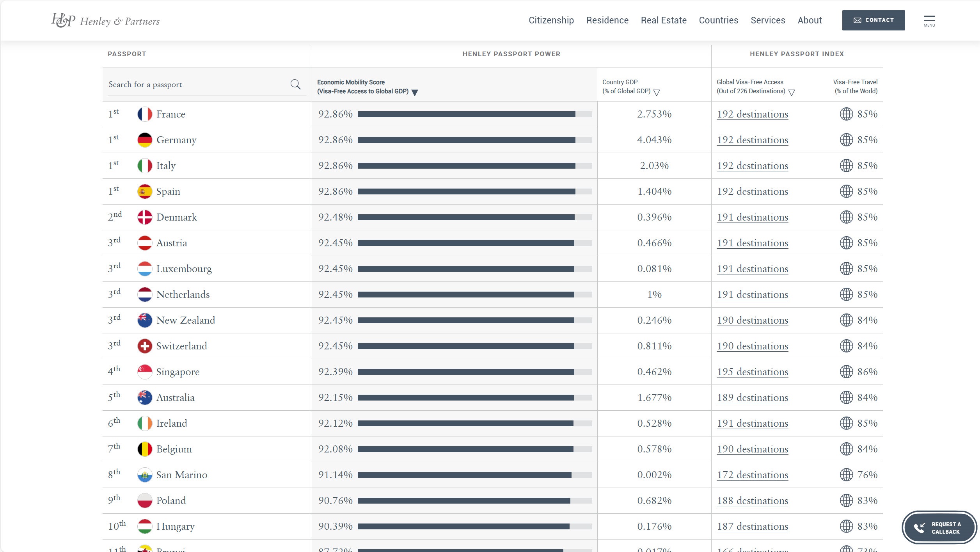Image resolution: width=980 pixels, height=552 pixels.
Task: Click the Hungary flag icon
Action: coord(145,526)
